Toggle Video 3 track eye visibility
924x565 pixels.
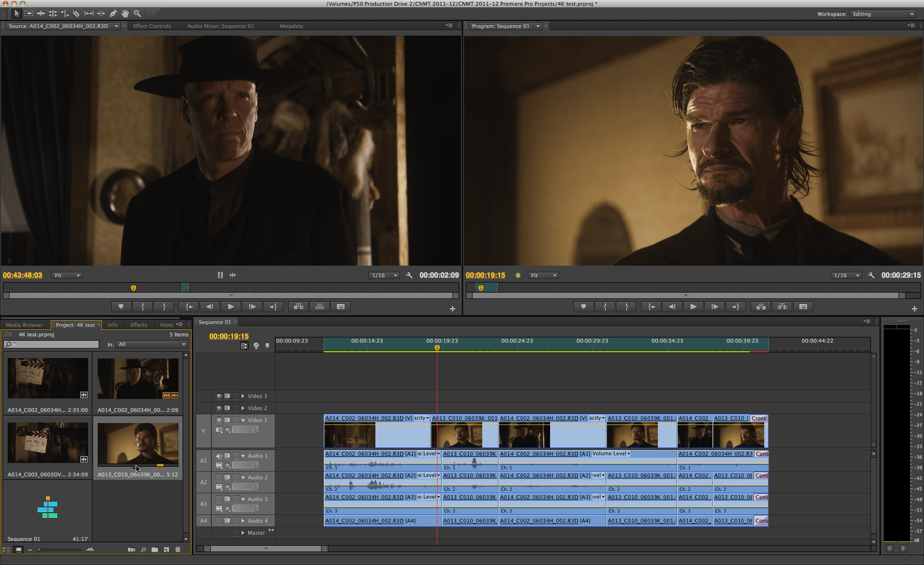pos(218,396)
